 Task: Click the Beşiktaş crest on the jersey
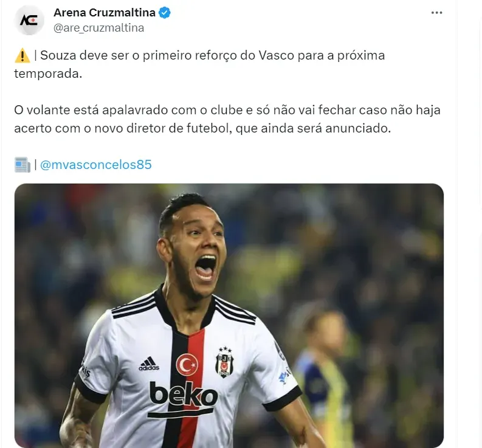click(x=224, y=362)
